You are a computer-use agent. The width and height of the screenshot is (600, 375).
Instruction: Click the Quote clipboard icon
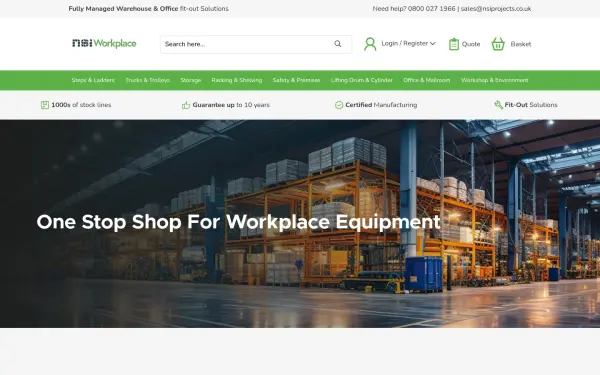click(454, 44)
